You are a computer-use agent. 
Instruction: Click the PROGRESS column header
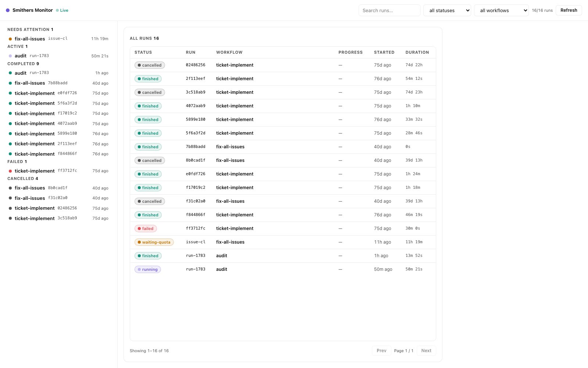[351, 52]
